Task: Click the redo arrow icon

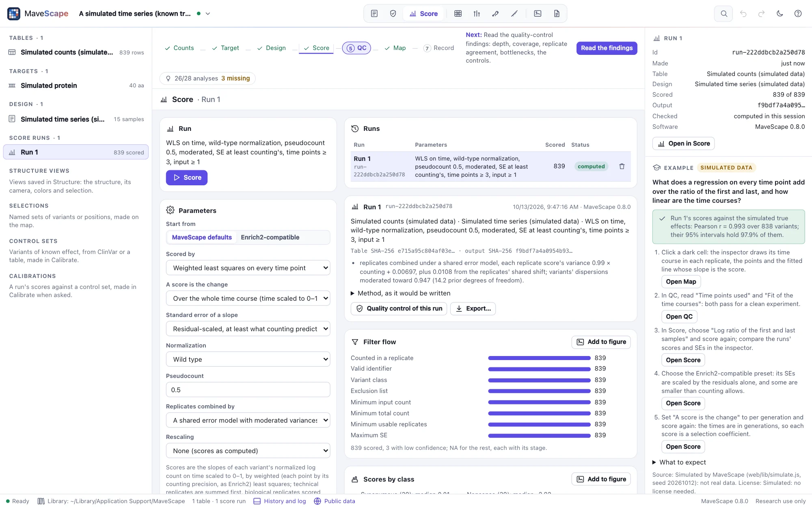Action: [761, 13]
